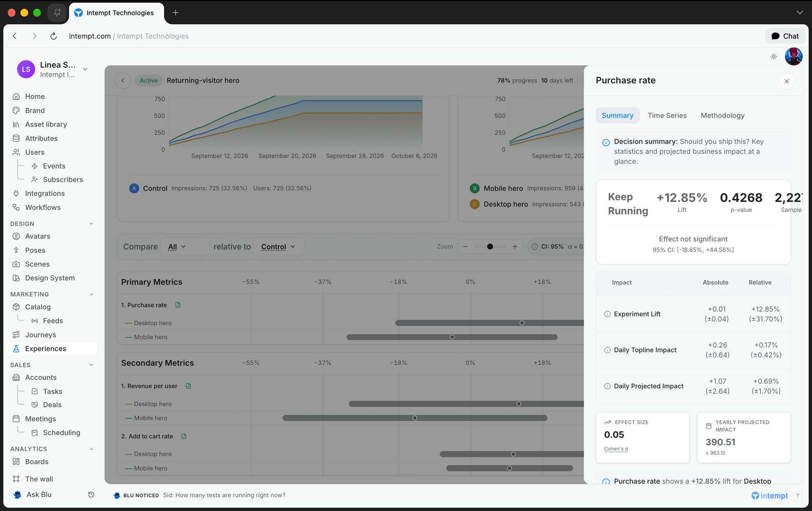812x511 pixels.
Task: Collapse the DESIGN section
Action: point(91,224)
